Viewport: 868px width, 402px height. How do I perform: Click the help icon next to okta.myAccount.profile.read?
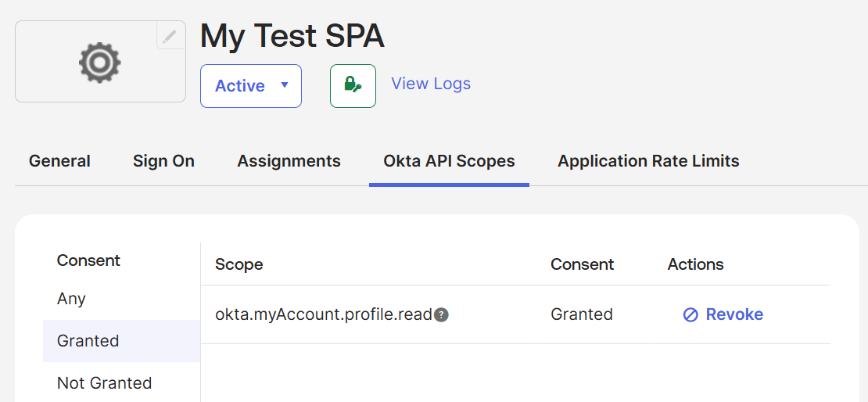[441, 315]
